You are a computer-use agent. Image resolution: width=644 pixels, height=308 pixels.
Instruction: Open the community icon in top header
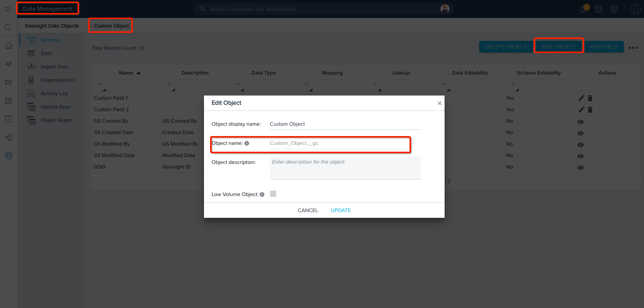point(614,9)
